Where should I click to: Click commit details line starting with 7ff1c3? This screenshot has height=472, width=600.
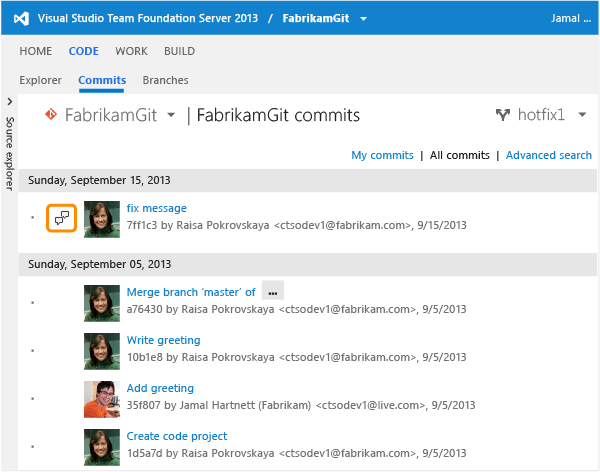(x=297, y=225)
